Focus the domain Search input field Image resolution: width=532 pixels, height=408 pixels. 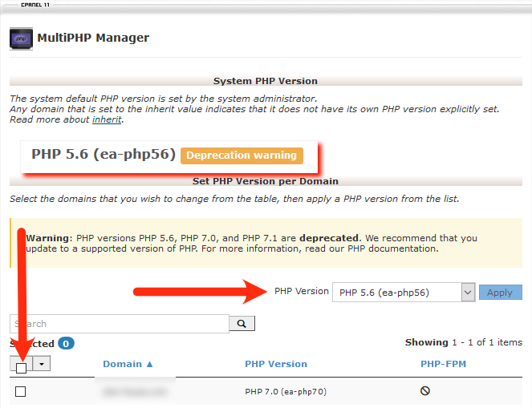(120, 324)
